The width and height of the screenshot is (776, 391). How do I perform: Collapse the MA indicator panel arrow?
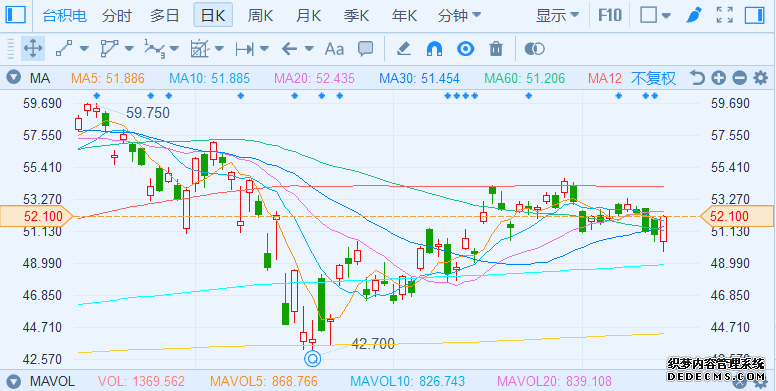coord(13,78)
